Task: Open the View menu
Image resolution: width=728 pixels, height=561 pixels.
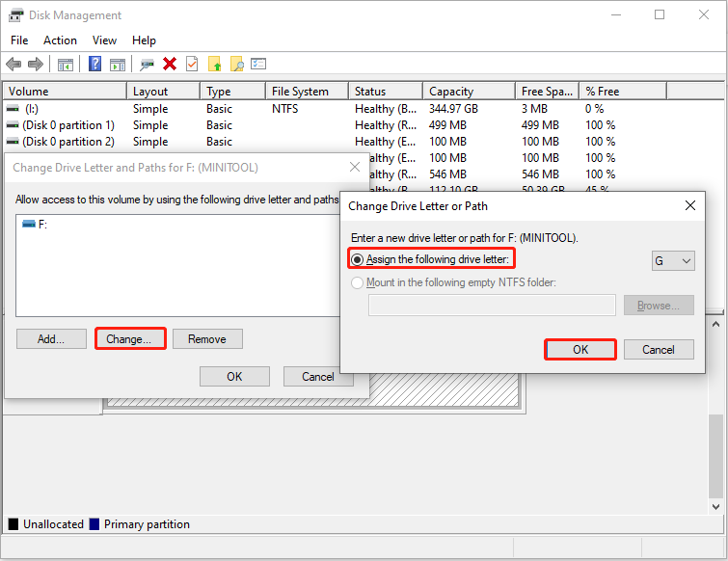Action: 104,40
